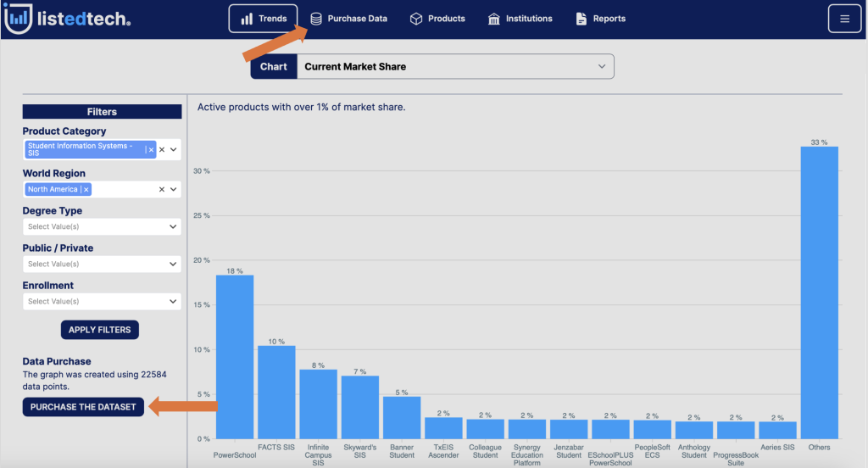Click Purchase the Dataset button
The height and width of the screenshot is (468, 868).
pyautogui.click(x=83, y=407)
